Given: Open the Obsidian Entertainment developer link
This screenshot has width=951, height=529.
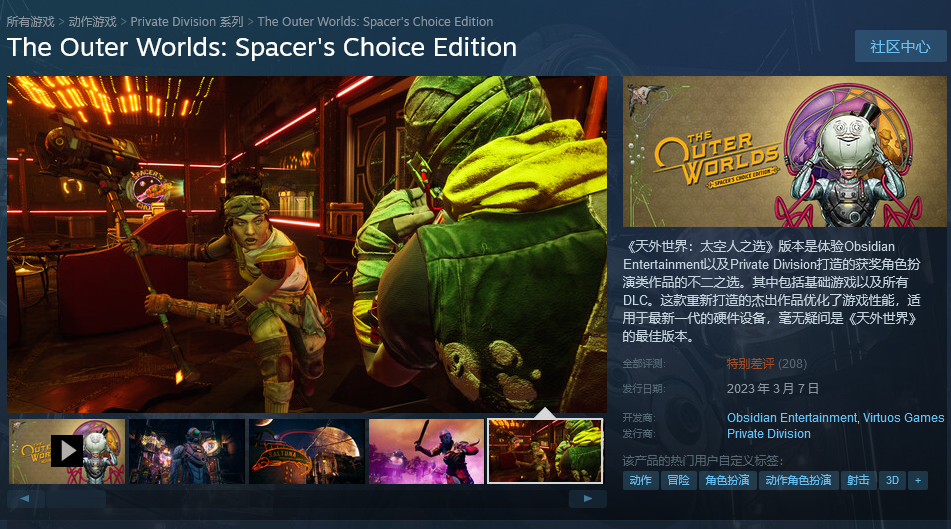Looking at the screenshot, I should [791, 418].
